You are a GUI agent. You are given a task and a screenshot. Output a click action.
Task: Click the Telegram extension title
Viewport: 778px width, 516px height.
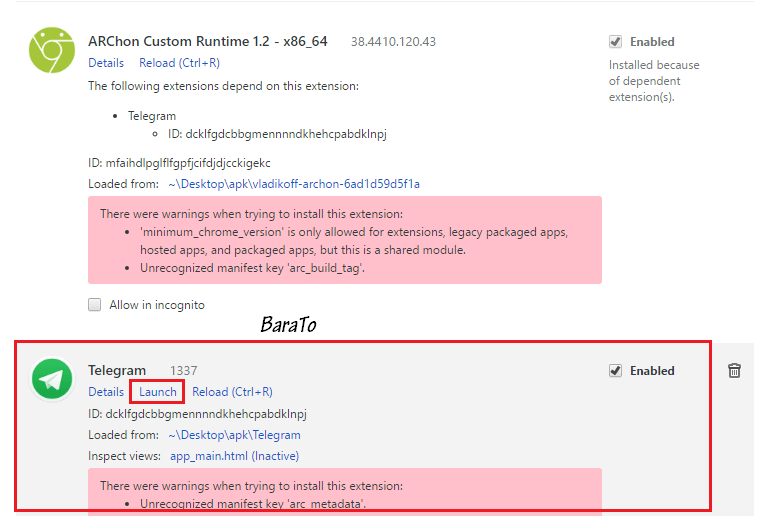(117, 371)
